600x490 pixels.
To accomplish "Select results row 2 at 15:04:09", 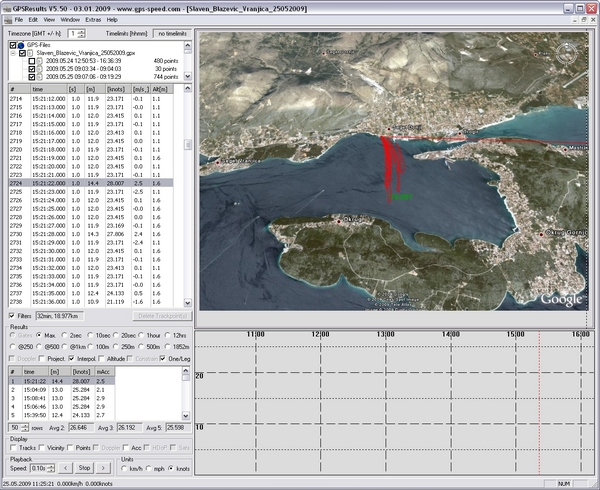I will point(61,390).
